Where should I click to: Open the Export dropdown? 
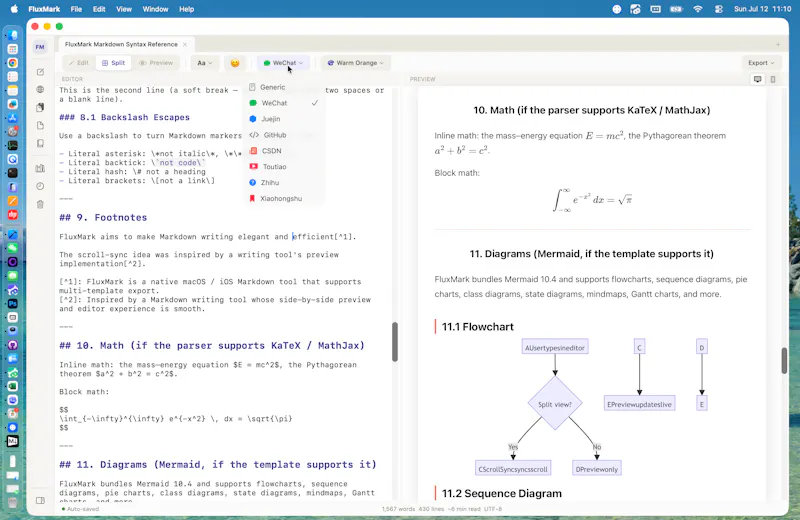pyautogui.click(x=761, y=63)
